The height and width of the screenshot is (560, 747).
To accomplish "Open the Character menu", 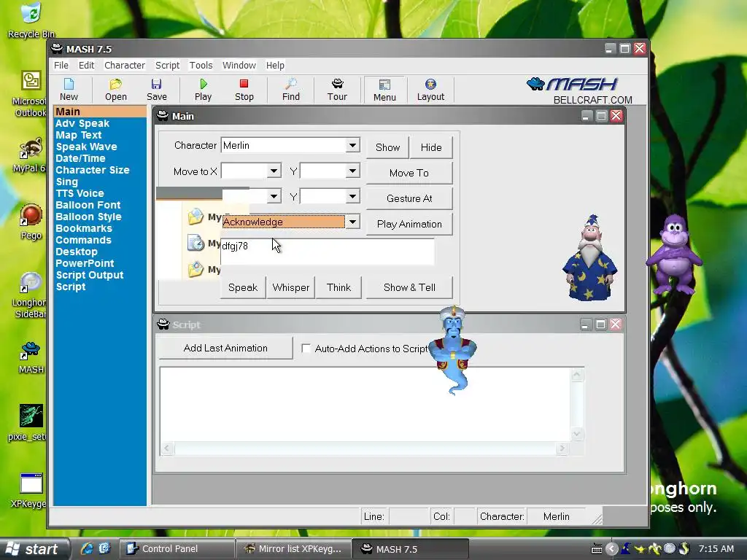I will point(124,65).
